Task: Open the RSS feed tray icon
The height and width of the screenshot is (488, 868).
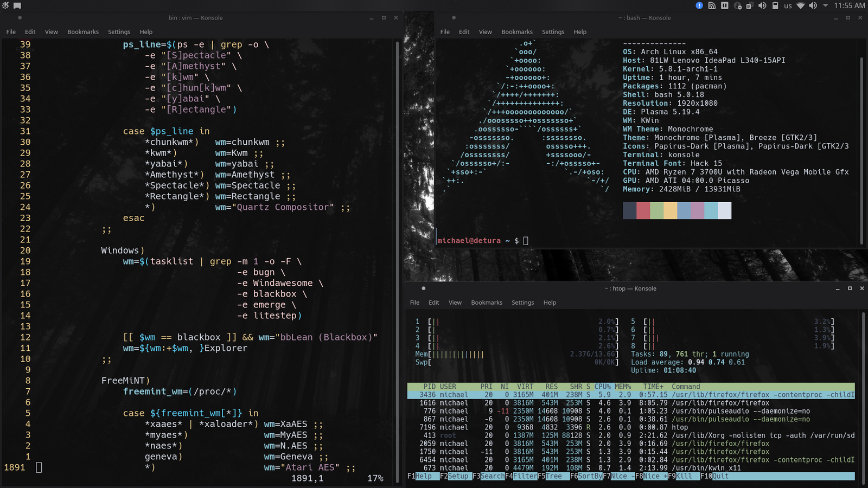Action: [x=712, y=5]
